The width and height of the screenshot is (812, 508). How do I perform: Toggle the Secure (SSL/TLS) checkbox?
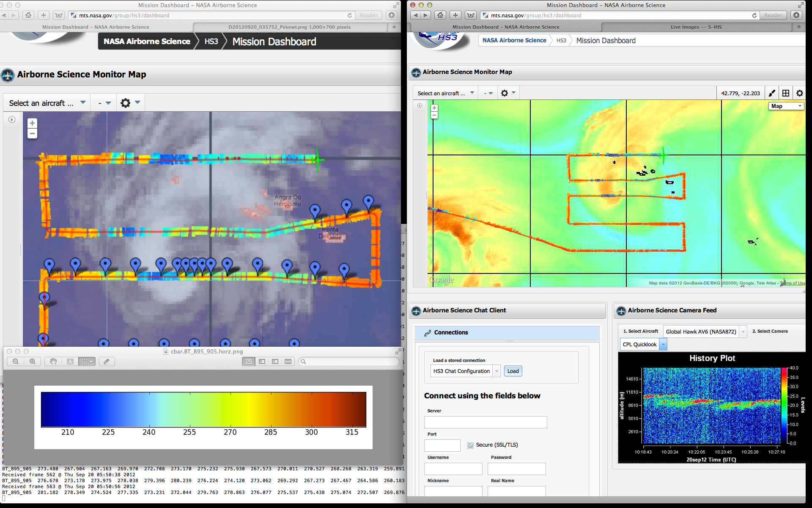(x=470, y=445)
